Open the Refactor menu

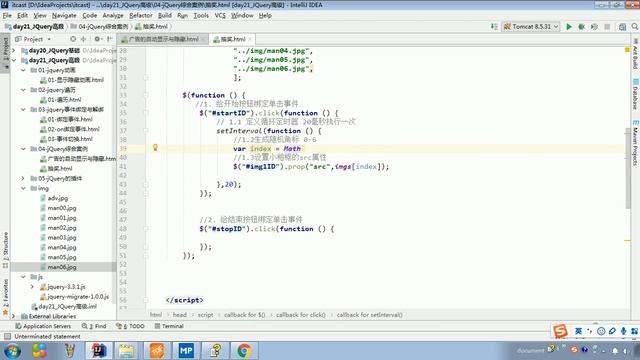[141, 16]
